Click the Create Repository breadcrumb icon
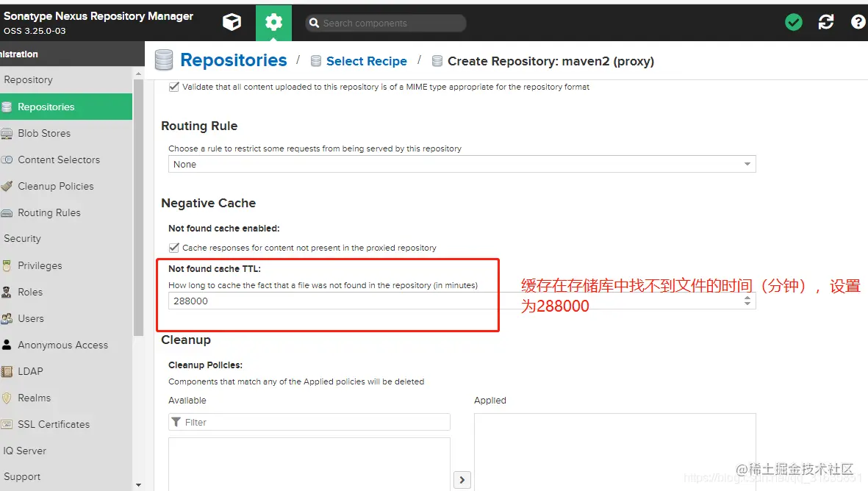 pyautogui.click(x=437, y=61)
